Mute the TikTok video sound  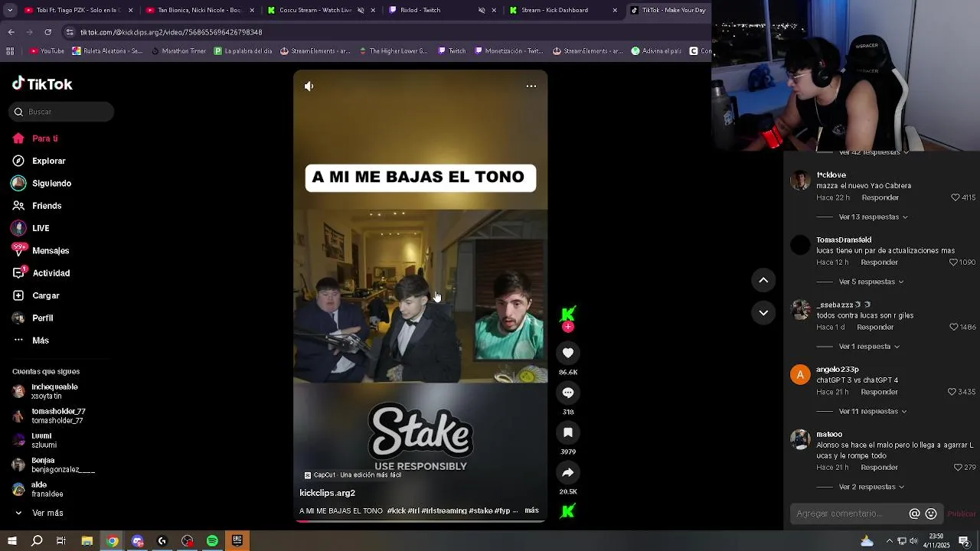(x=309, y=86)
